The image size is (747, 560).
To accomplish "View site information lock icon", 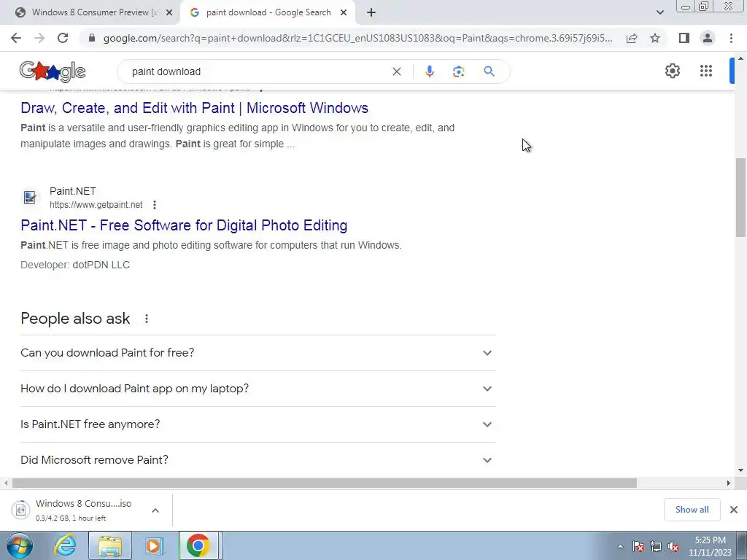I will pos(92,38).
